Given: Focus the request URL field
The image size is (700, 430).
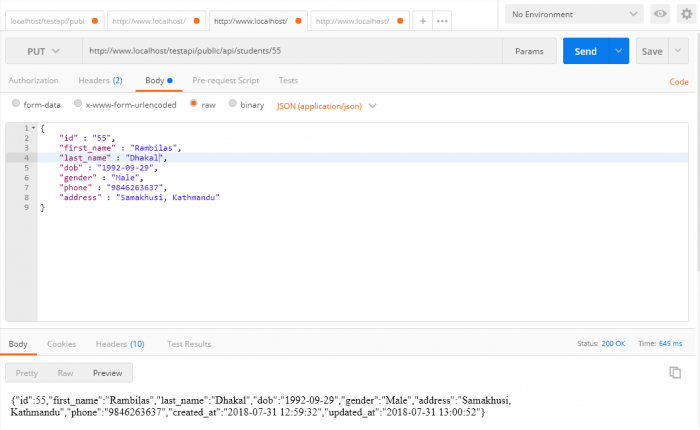Looking at the screenshot, I should tap(292, 51).
